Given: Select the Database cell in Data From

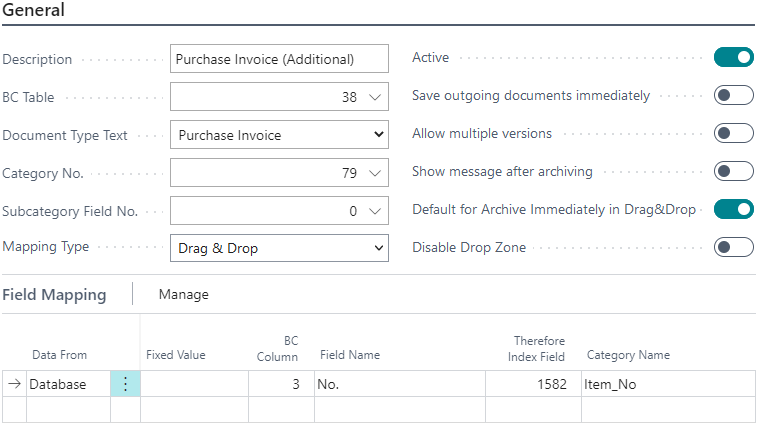Looking at the screenshot, I should [x=66, y=384].
